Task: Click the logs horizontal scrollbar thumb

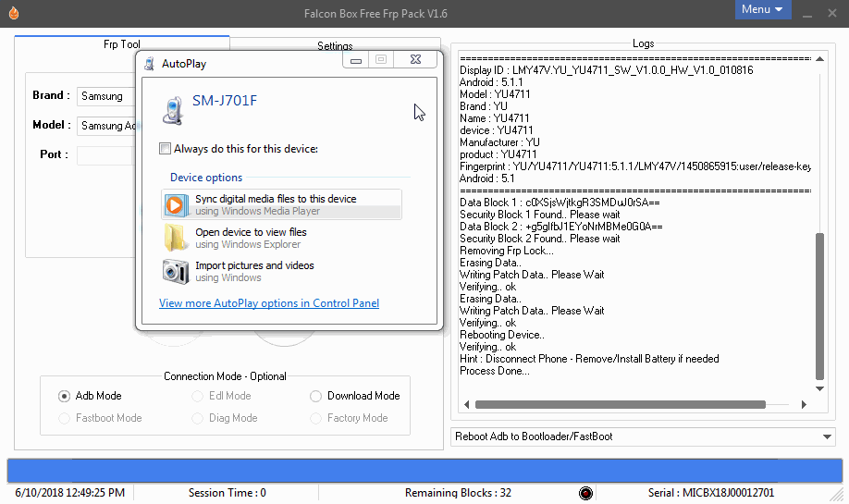Action: coord(620,404)
